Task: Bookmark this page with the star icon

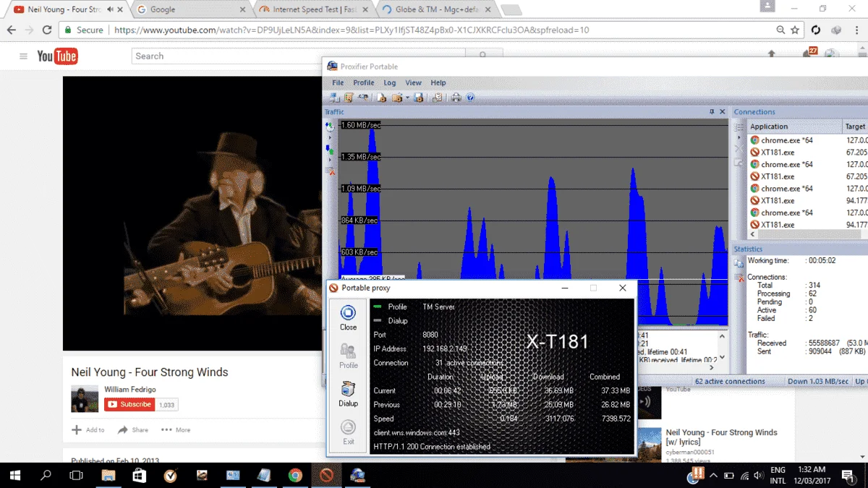Action: click(795, 30)
